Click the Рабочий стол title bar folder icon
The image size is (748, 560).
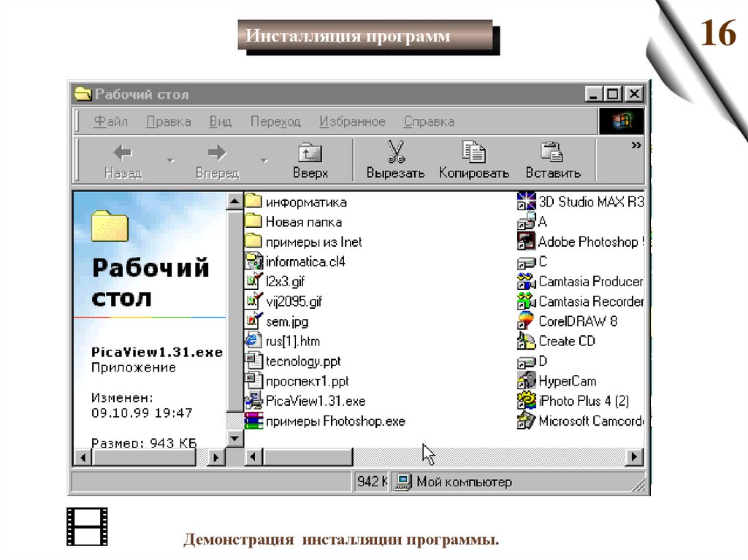coord(83,94)
